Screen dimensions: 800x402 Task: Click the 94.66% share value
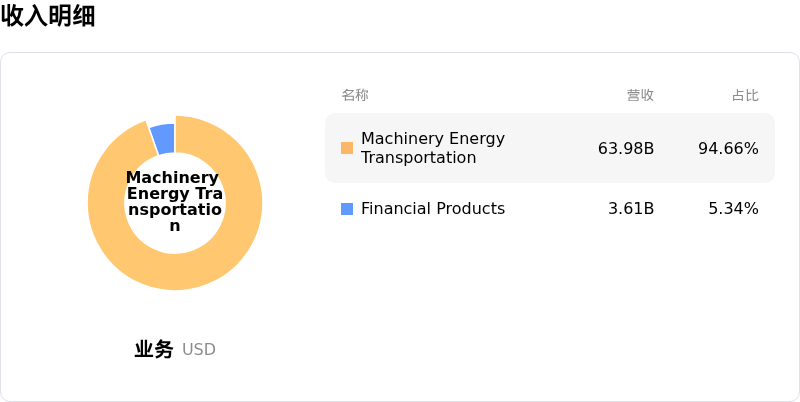(728, 148)
